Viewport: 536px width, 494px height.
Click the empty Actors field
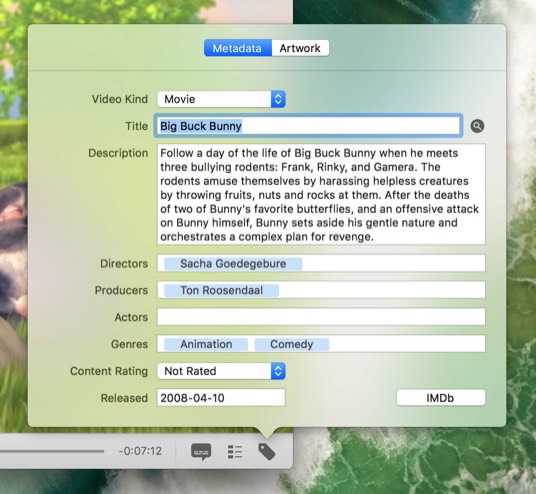[321, 317]
